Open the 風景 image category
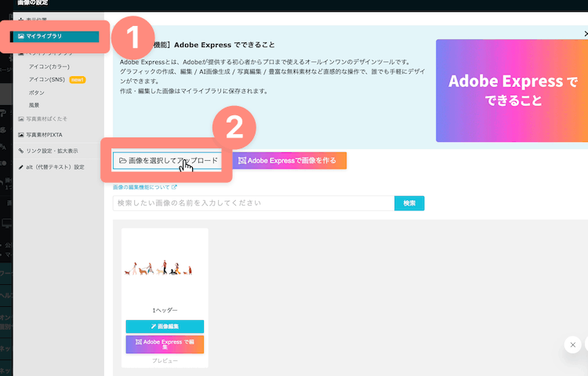The image size is (588, 376). (34, 105)
